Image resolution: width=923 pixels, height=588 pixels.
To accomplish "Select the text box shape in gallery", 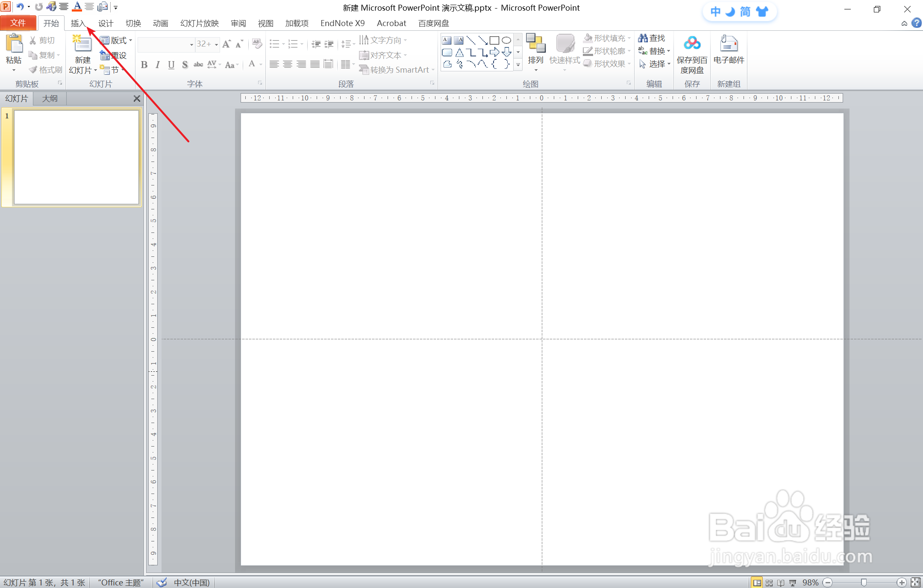I will (x=447, y=41).
